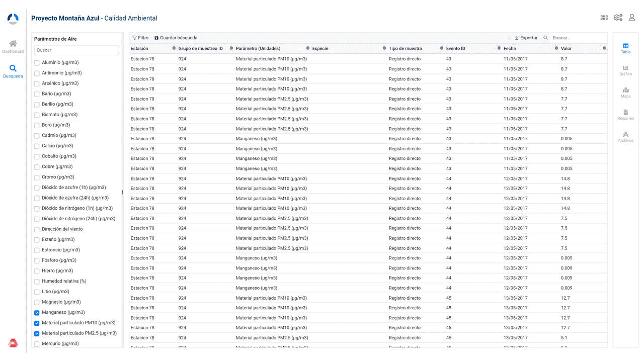Switch to Gráfico chart view
Screen dimensions: 644x362
[625, 68]
